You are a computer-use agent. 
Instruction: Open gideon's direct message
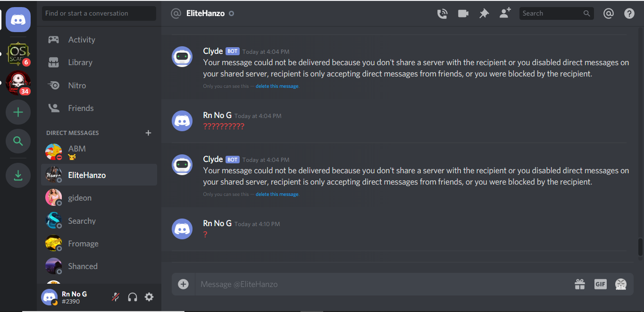(99, 198)
